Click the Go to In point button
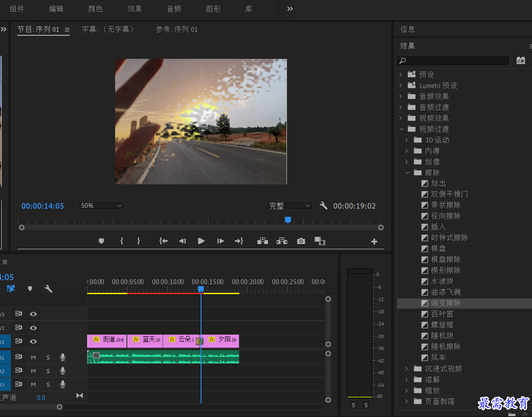The image size is (532, 417). (x=164, y=241)
